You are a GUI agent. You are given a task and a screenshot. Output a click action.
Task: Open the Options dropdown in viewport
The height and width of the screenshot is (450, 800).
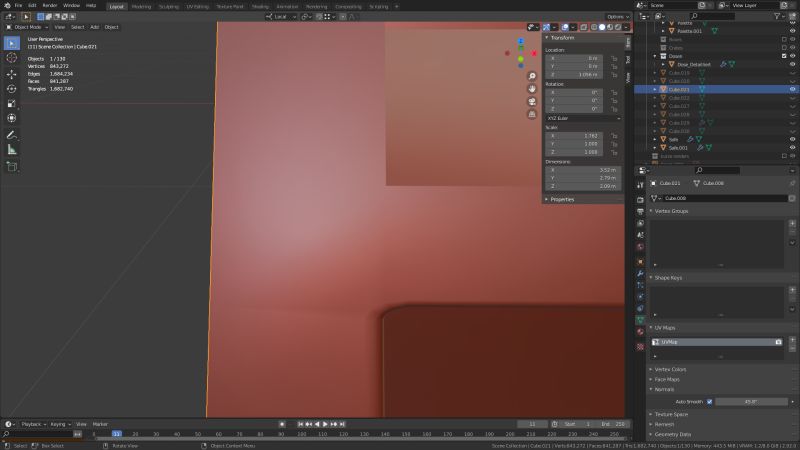(x=617, y=17)
